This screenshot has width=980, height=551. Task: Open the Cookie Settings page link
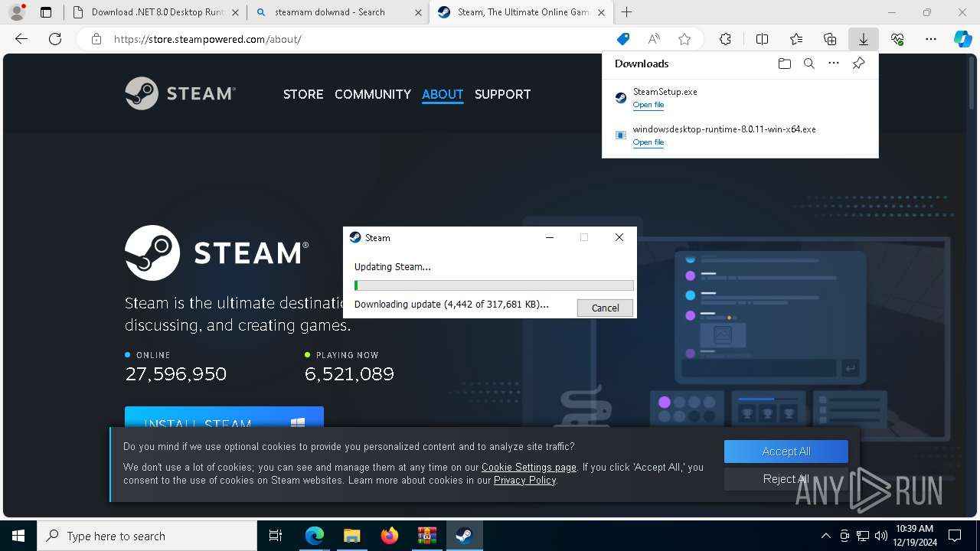coord(529,467)
